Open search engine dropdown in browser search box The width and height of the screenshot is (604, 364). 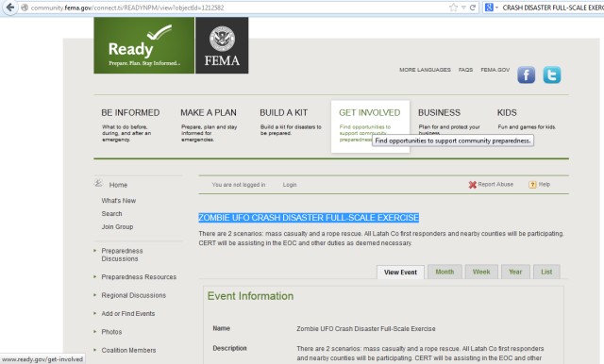click(492, 8)
